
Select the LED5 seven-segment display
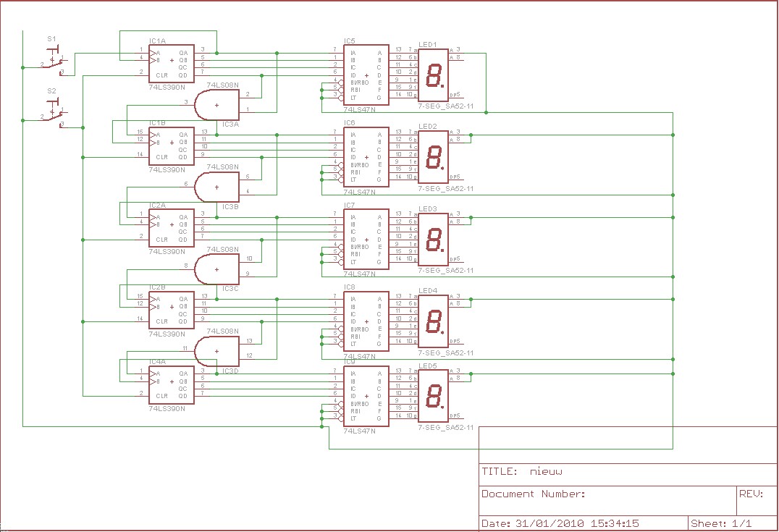[433, 396]
